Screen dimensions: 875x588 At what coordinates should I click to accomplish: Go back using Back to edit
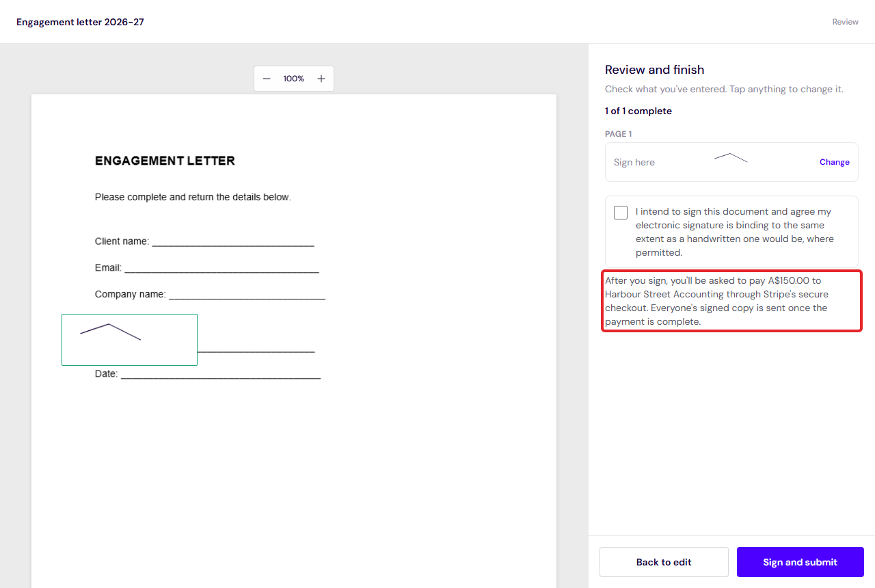(664, 562)
